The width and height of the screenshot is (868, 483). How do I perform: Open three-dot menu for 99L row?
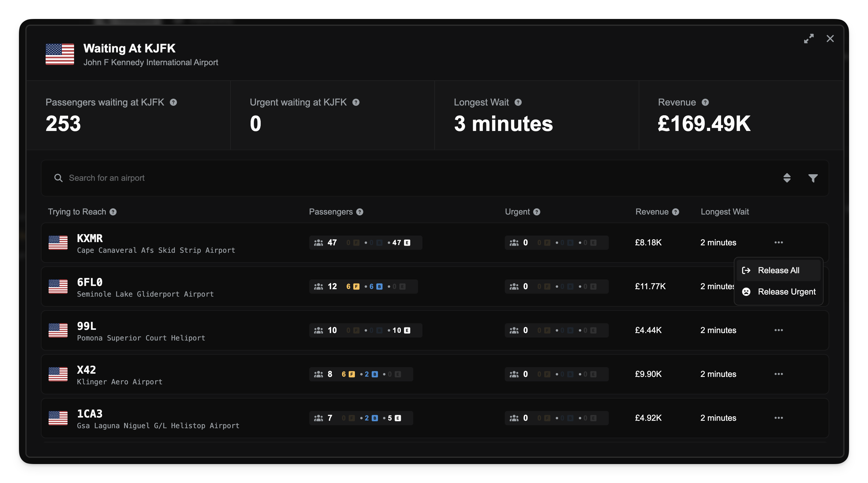tap(778, 330)
